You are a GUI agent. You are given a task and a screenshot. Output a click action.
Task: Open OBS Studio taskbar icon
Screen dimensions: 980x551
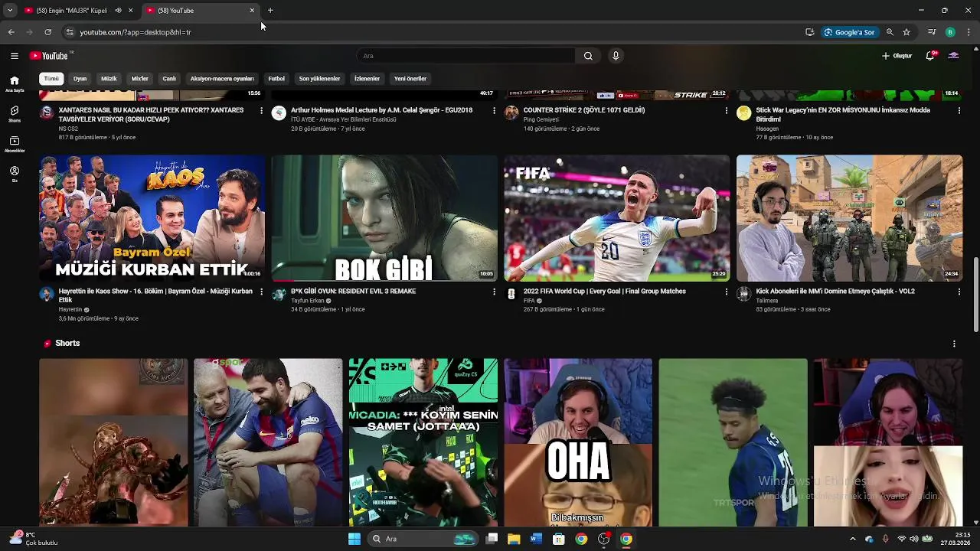pos(604,539)
